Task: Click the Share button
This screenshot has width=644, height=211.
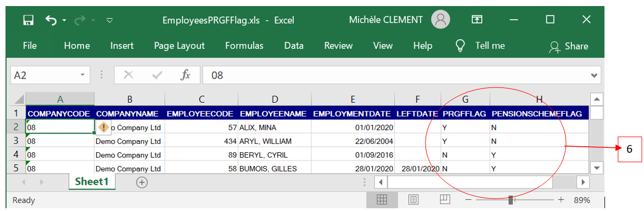Action: pos(569,47)
